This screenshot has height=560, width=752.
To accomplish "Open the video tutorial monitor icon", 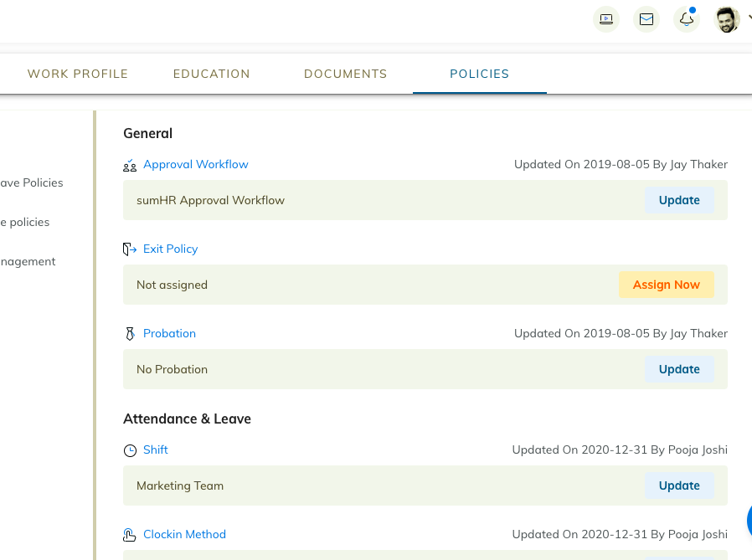I will (x=606, y=19).
